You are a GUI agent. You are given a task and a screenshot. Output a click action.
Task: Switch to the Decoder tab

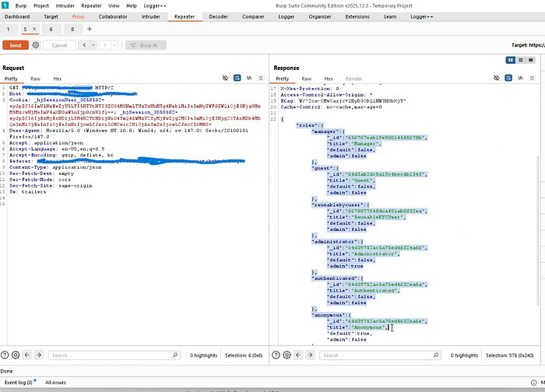click(218, 16)
